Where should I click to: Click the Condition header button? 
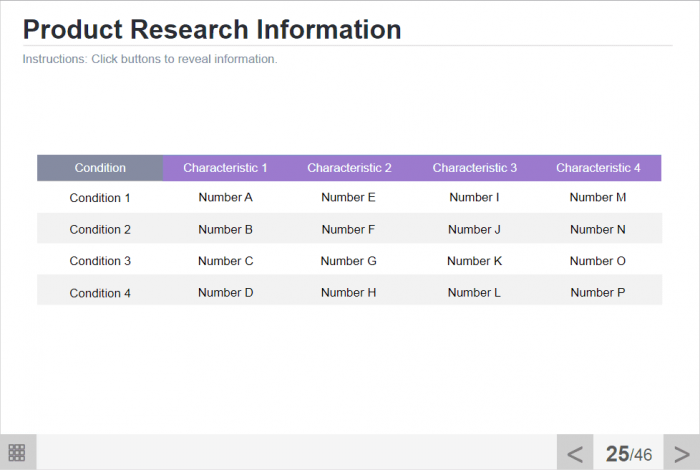100,168
